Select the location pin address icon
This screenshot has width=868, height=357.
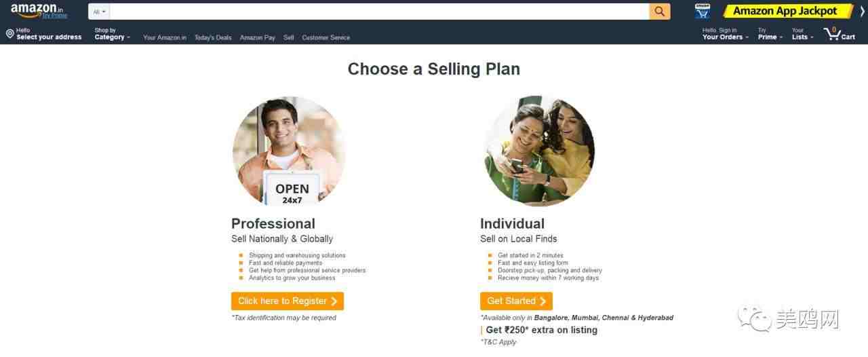click(9, 34)
